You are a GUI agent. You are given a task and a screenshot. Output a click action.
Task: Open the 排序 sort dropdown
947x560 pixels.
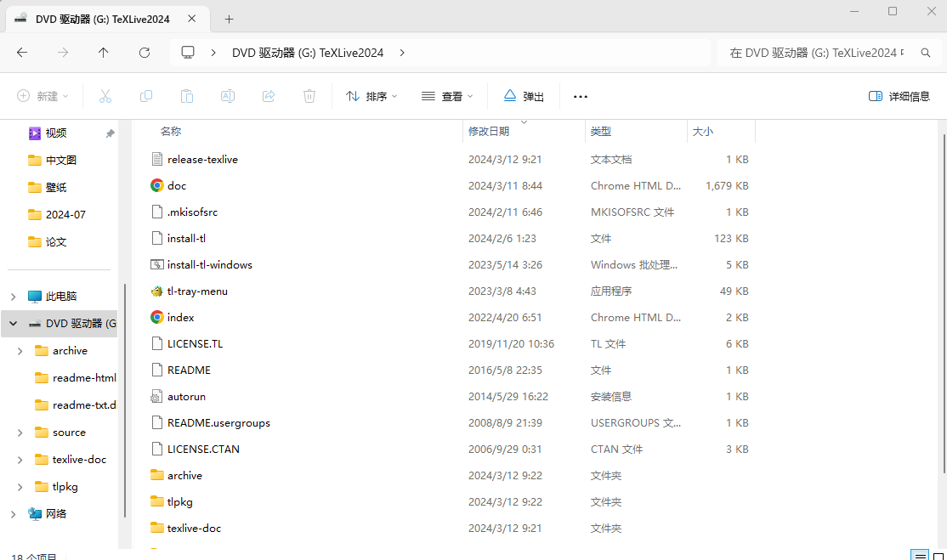coord(371,96)
